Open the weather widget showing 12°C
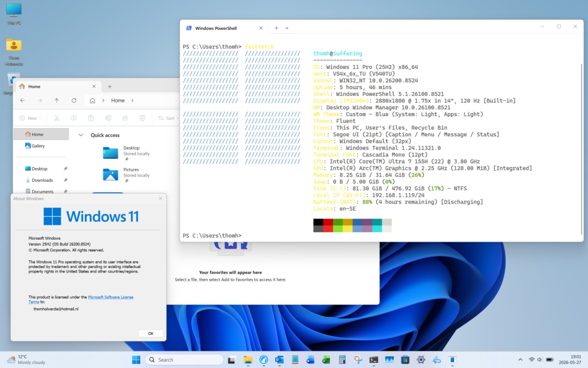 point(26,360)
